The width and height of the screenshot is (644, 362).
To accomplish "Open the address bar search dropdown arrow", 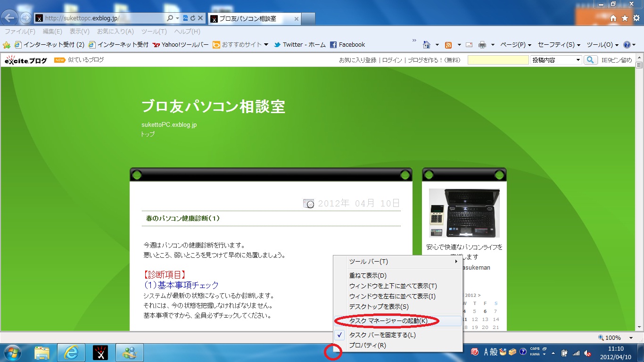I will pos(178,18).
